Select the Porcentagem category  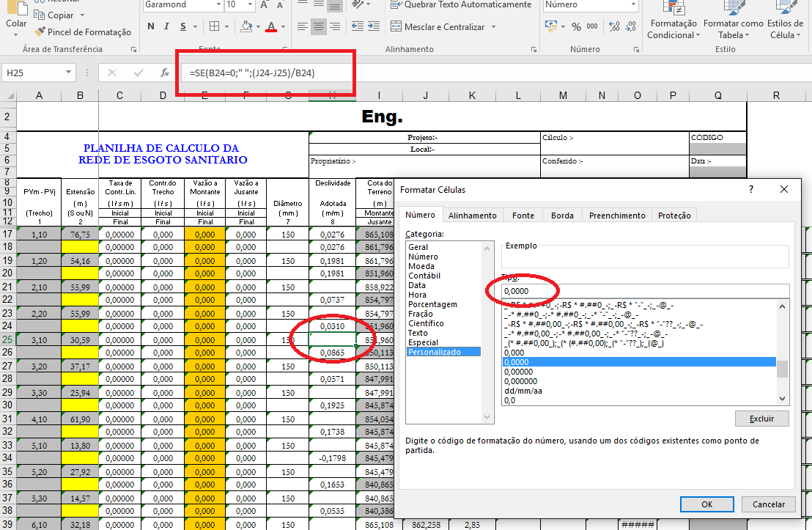(x=433, y=305)
